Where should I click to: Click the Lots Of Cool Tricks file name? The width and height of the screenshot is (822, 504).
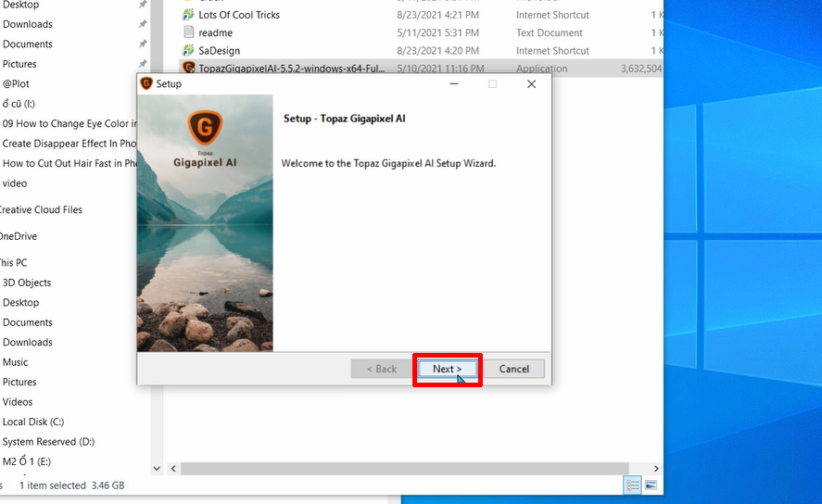[x=239, y=15]
